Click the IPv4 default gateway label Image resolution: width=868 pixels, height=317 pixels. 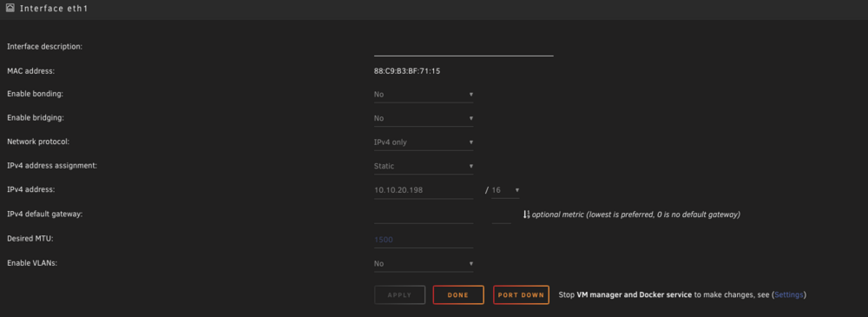(x=45, y=214)
